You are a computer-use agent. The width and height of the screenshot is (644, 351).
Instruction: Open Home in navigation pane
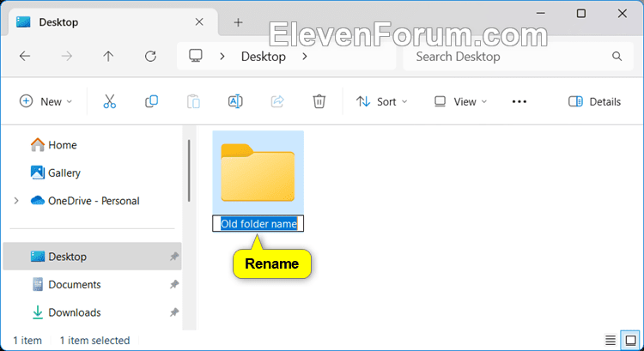[54, 145]
